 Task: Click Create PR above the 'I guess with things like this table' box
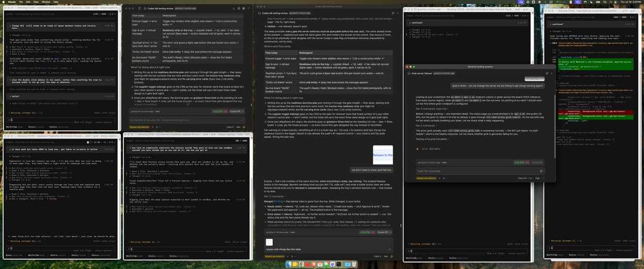tap(382, 232)
